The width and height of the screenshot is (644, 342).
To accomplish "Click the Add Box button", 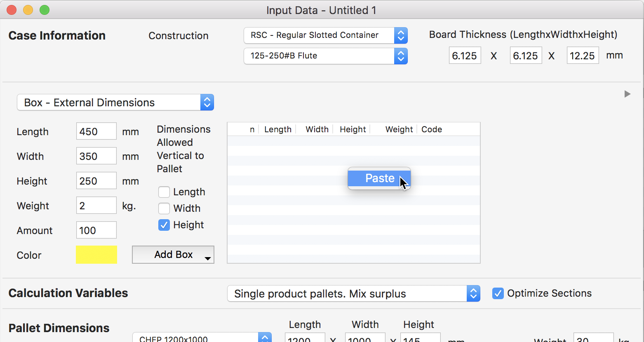I will point(173,255).
